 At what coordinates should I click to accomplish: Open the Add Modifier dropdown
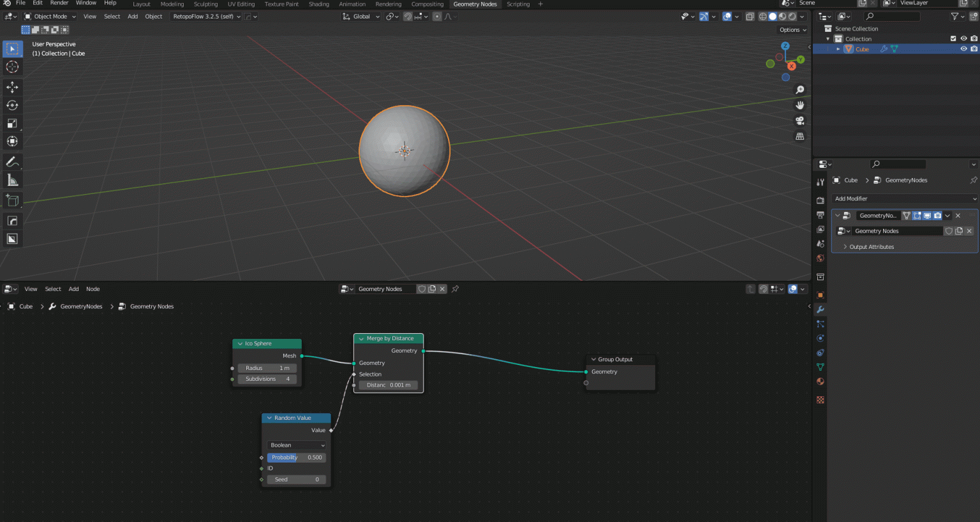pyautogui.click(x=903, y=198)
